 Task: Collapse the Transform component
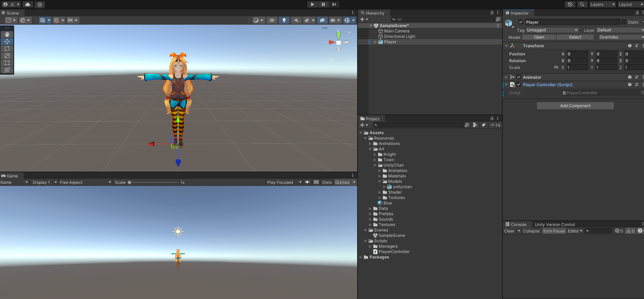(x=506, y=46)
